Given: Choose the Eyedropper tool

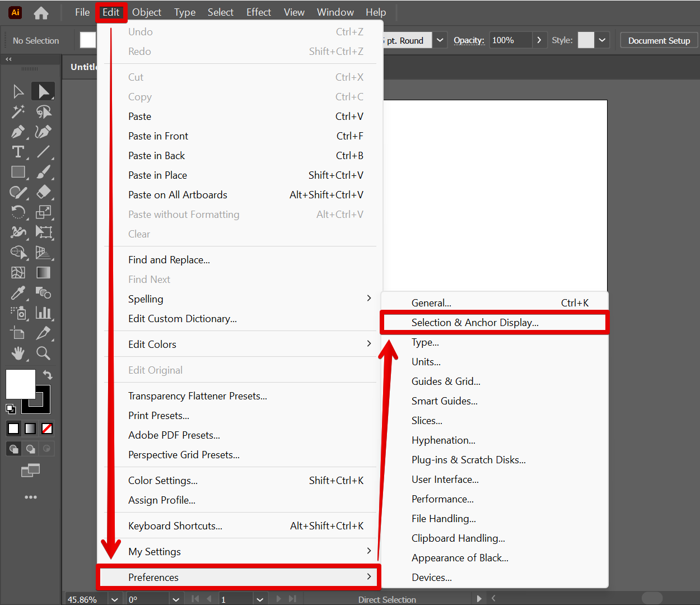Looking at the screenshot, I should coord(18,293).
